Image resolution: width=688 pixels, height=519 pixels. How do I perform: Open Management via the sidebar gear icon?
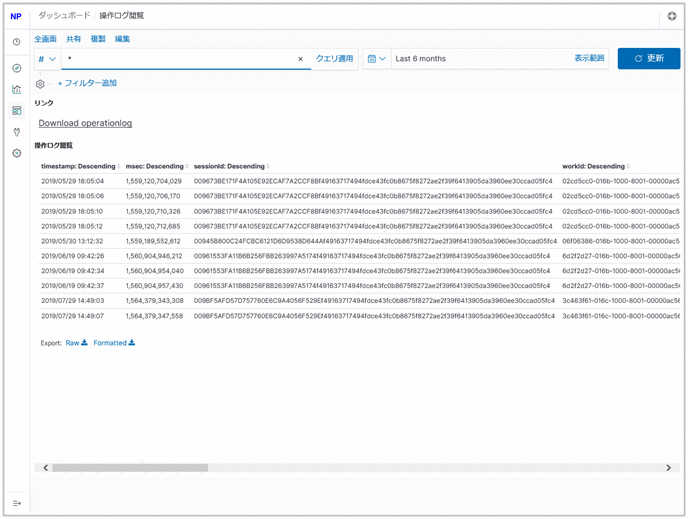coord(16,153)
